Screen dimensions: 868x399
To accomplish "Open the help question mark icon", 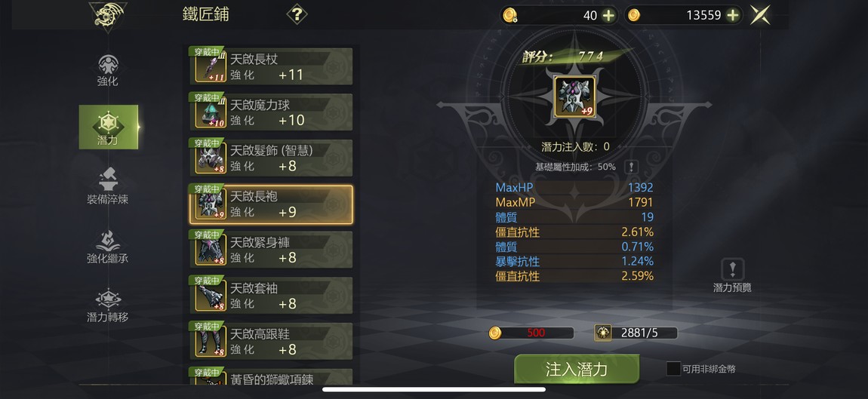I will [297, 14].
